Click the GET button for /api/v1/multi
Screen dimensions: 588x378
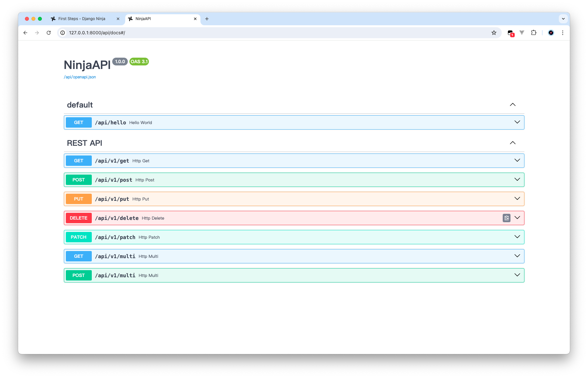click(79, 256)
